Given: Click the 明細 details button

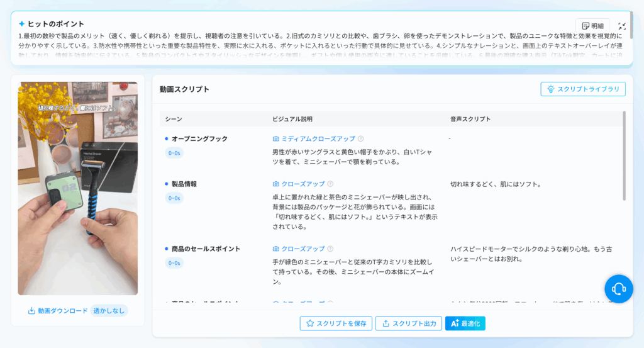Looking at the screenshot, I should pyautogui.click(x=592, y=26).
